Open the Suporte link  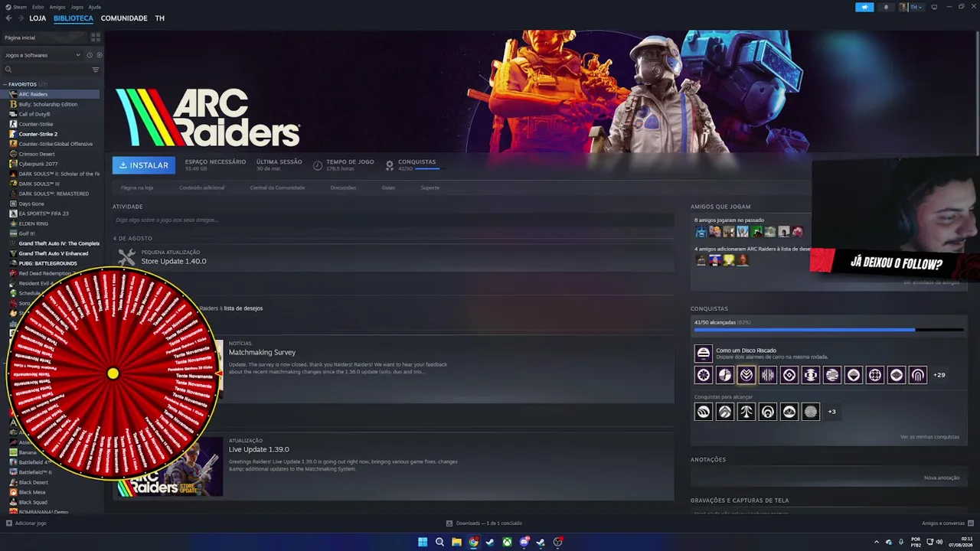[430, 187]
